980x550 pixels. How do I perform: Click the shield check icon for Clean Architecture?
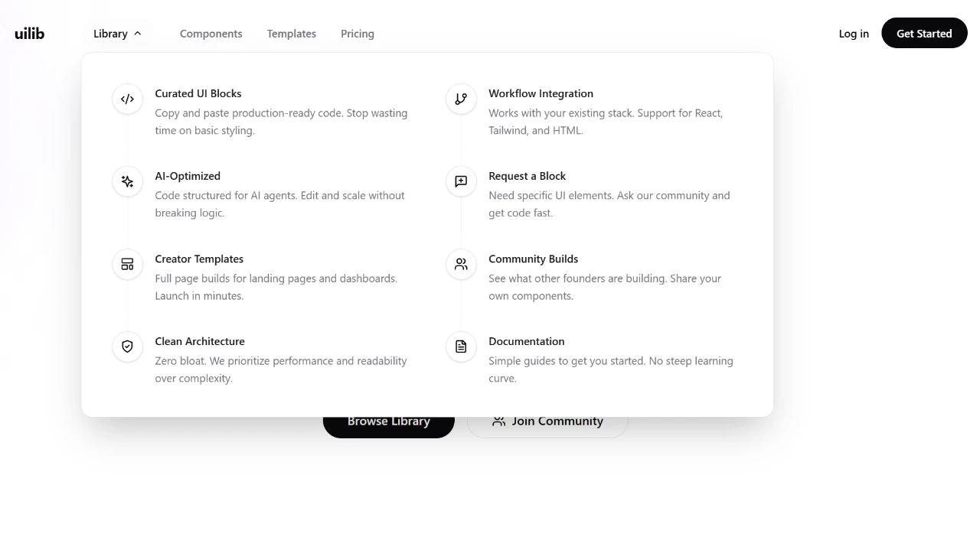point(128,347)
